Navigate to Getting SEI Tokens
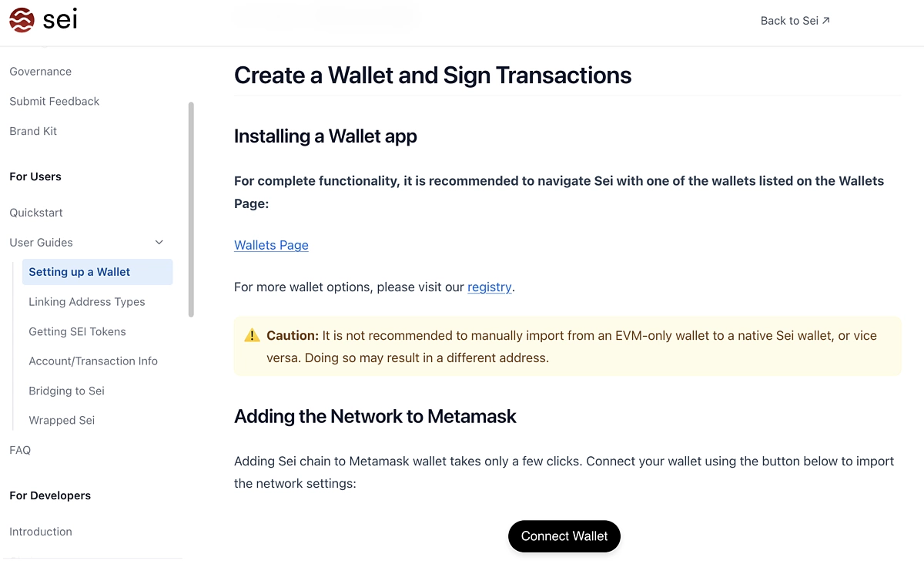Screen dimensions: 924x564 coord(77,331)
